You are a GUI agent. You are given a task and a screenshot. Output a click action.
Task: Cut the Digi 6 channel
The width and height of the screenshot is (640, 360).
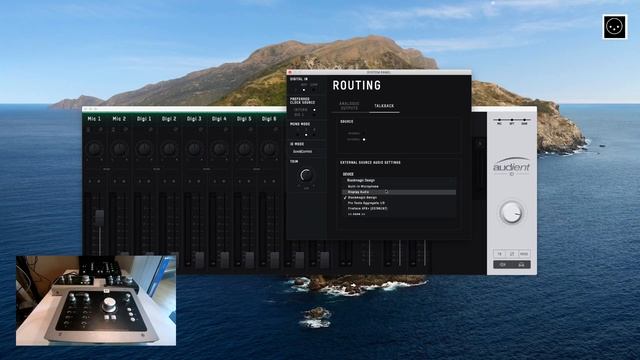click(274, 181)
